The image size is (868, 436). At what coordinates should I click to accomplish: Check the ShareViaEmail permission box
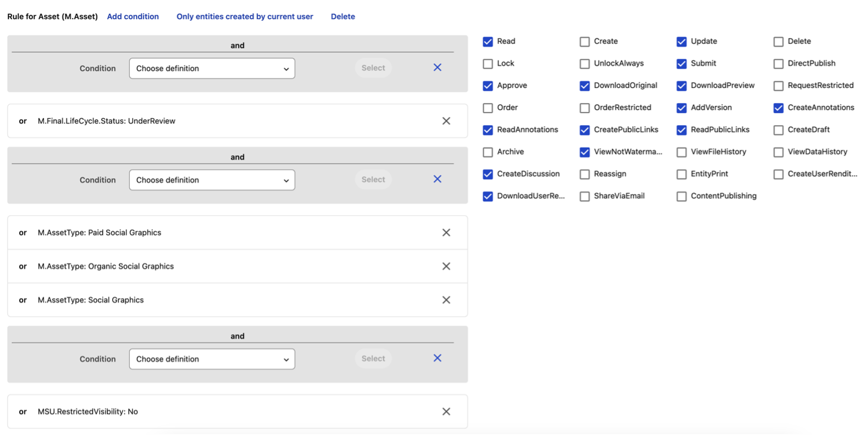[584, 197]
